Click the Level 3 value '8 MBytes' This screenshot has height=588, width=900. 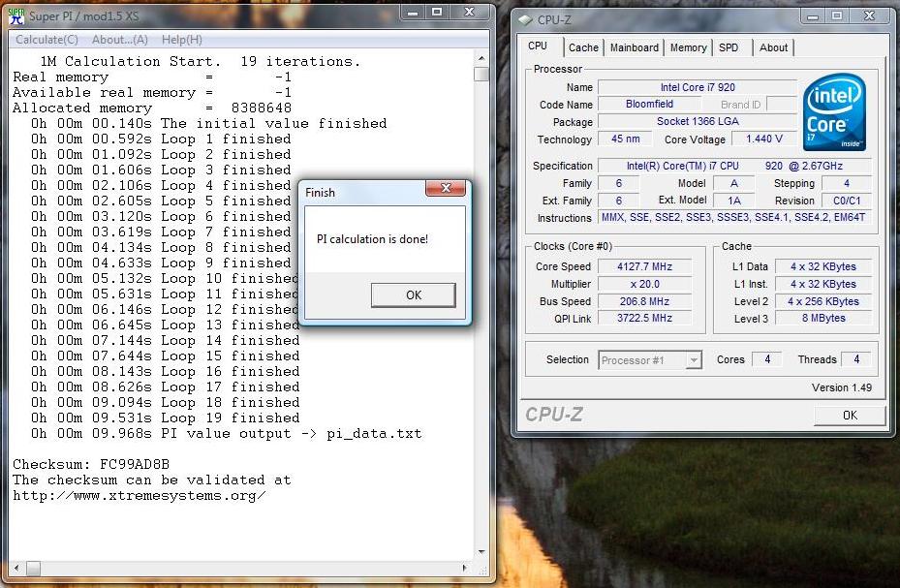[x=823, y=318]
